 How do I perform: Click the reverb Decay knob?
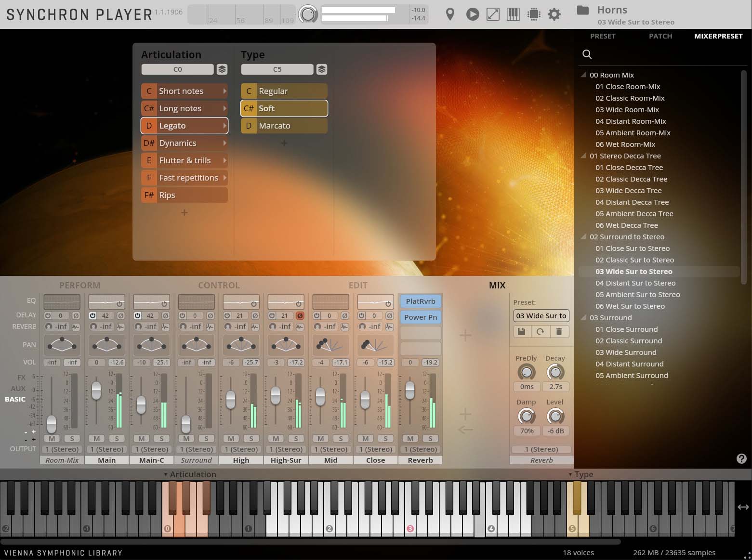(555, 372)
